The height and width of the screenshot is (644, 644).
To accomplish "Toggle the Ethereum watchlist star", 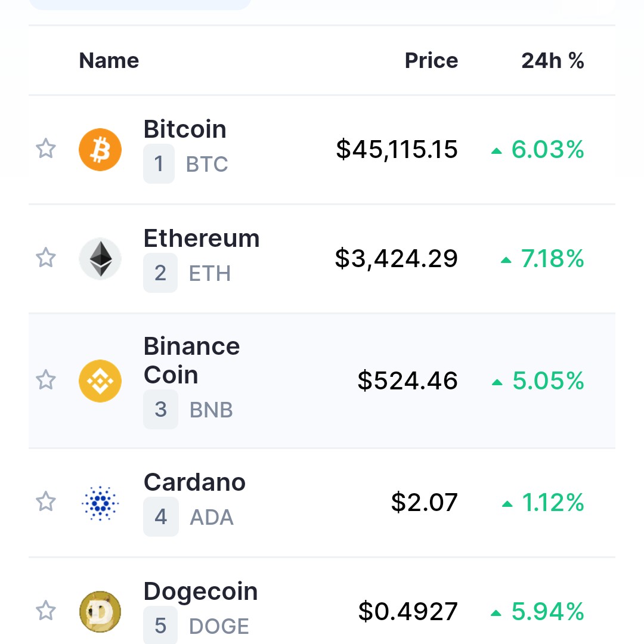I will [45, 258].
